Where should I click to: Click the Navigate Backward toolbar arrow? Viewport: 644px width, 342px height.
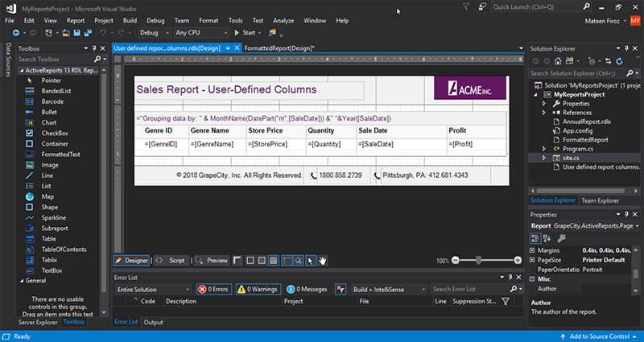click(x=16, y=33)
